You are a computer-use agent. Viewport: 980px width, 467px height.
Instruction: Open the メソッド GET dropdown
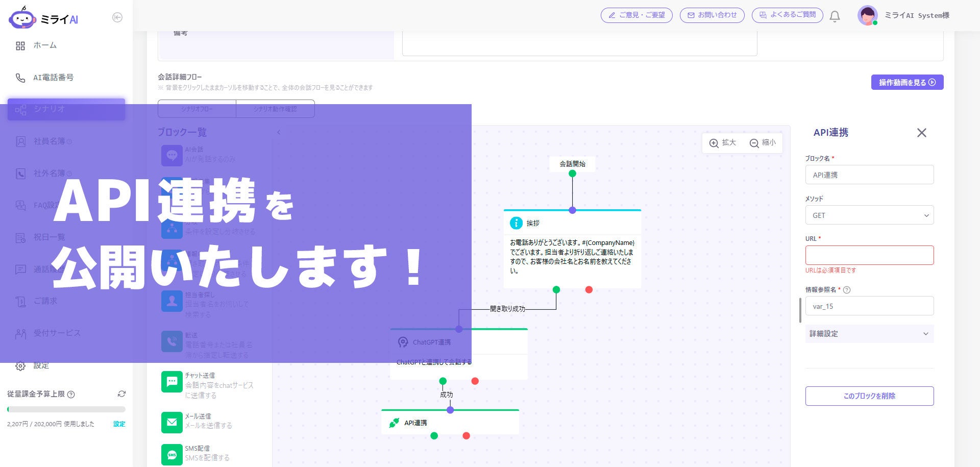tap(869, 215)
